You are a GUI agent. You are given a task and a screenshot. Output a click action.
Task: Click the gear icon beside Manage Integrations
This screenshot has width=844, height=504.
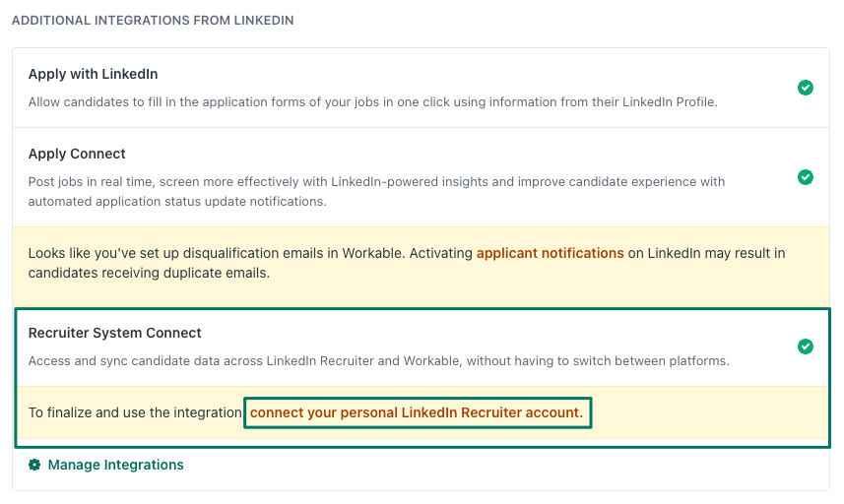click(34, 465)
